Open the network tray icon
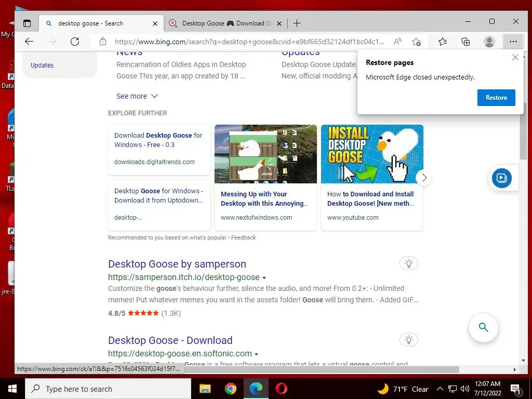Image resolution: width=532 pixels, height=399 pixels. (453, 389)
